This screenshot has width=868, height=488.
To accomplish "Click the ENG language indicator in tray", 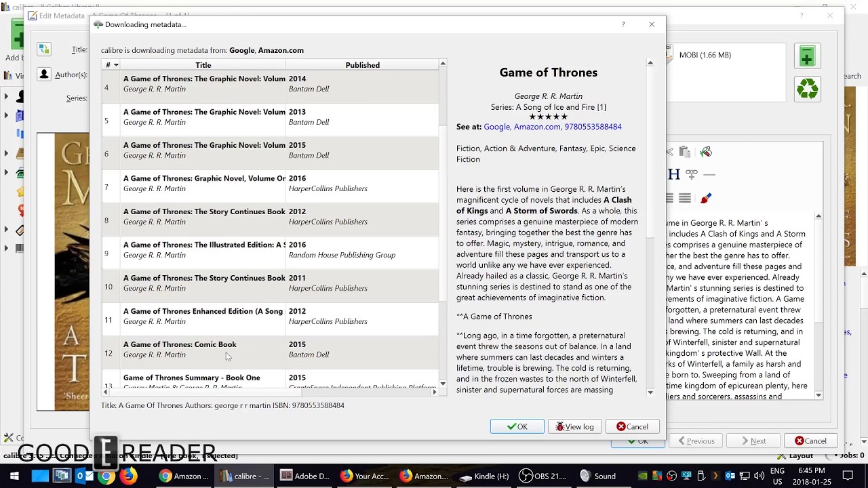I will pyautogui.click(x=777, y=475).
